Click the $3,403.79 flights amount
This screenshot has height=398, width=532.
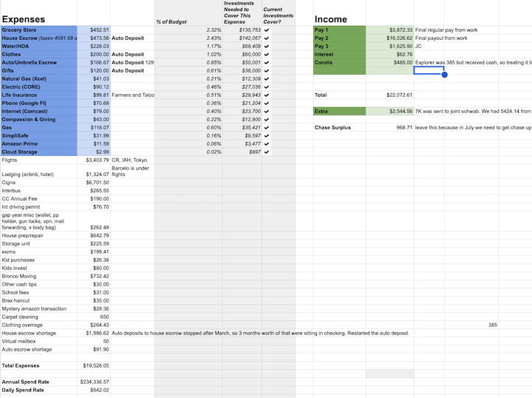coord(94,161)
